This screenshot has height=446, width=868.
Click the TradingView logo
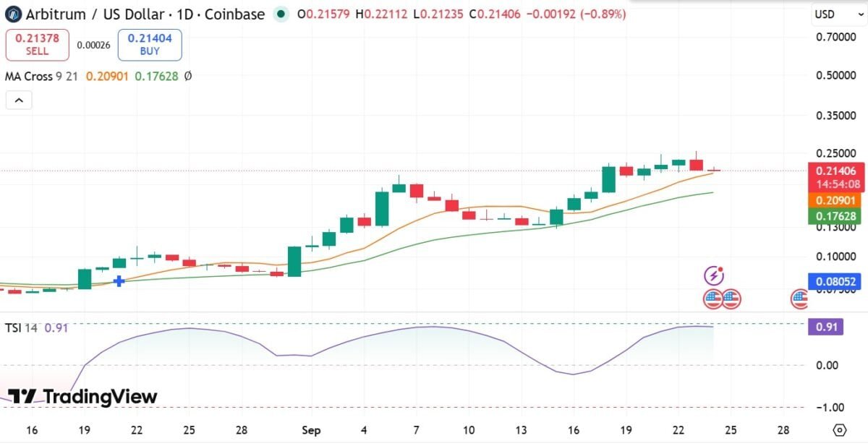point(83,396)
